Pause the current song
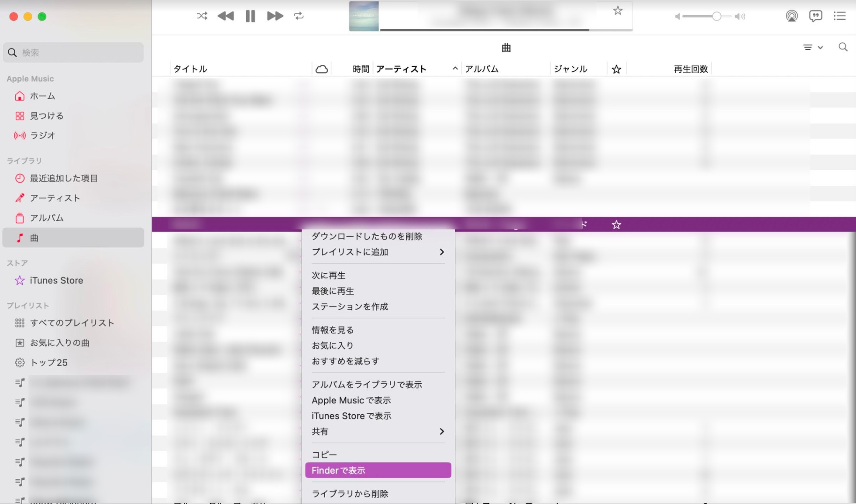856x504 pixels. (250, 16)
